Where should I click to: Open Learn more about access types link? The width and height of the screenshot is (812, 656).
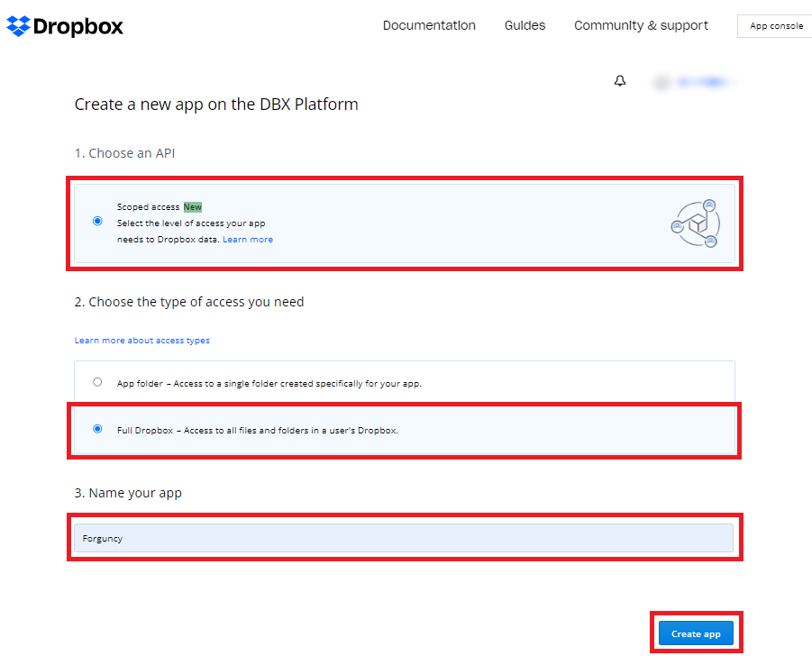[141, 341]
